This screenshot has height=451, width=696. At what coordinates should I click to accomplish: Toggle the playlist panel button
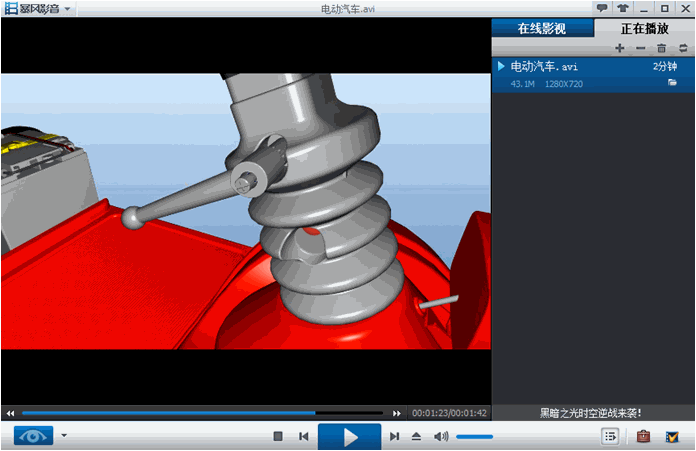point(610,437)
